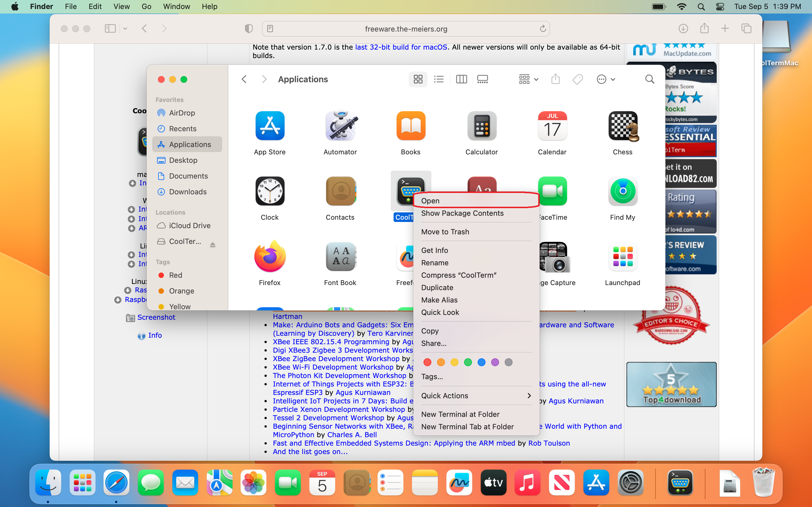Open the Finder group-by dropdown
Image resolution: width=812 pixels, height=507 pixels.
[x=528, y=79]
